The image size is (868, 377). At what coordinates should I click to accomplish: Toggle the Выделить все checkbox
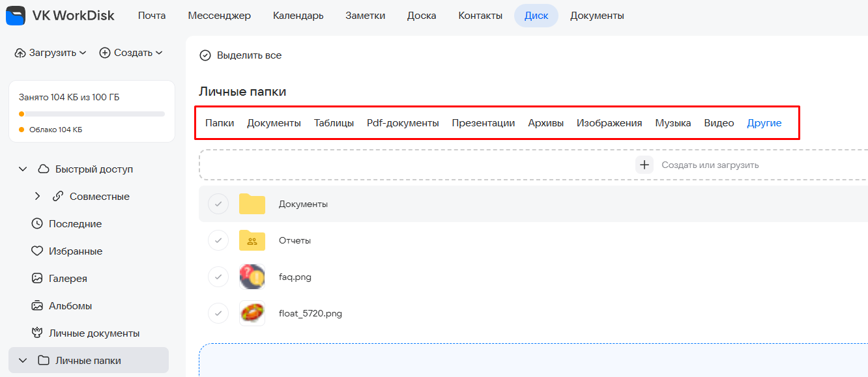tap(205, 55)
